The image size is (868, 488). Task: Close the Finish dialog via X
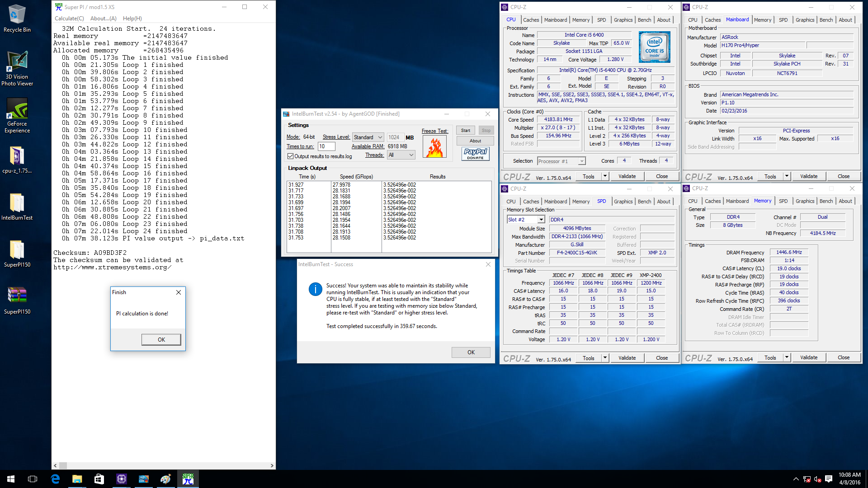tap(179, 292)
